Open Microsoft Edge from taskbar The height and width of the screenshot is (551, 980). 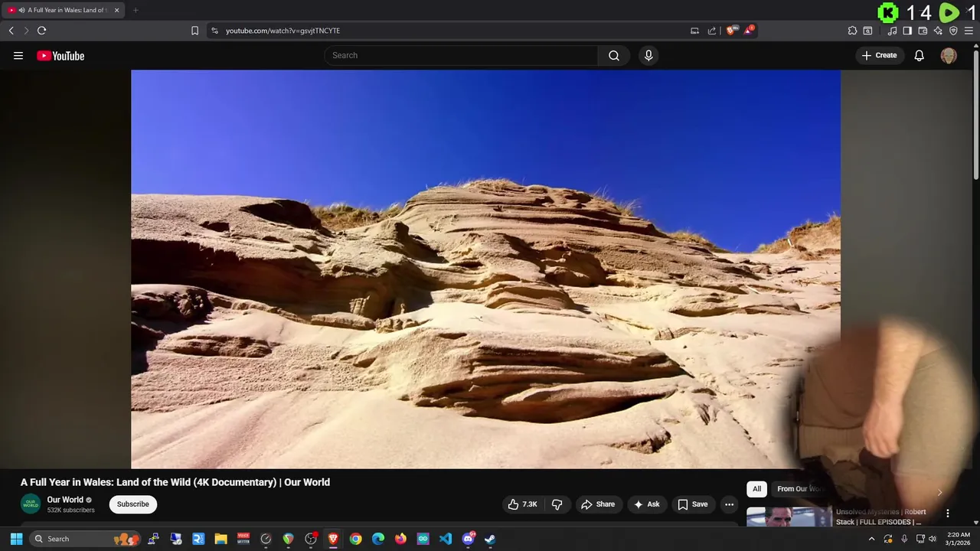tap(378, 539)
